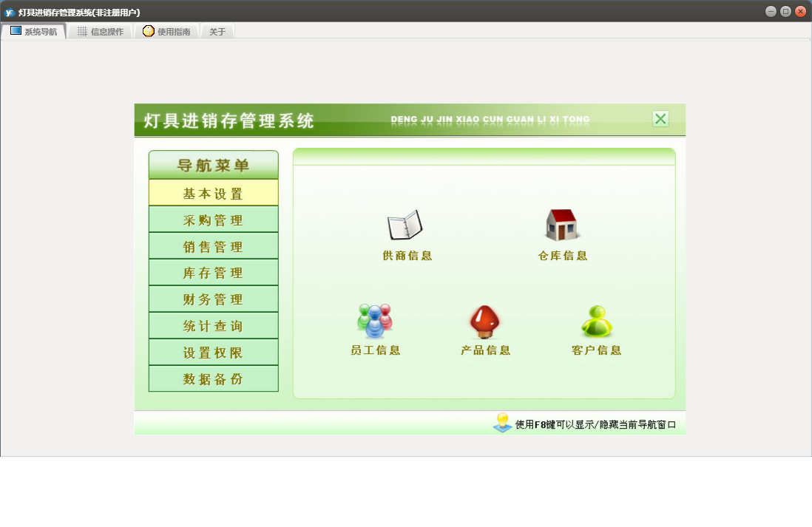Open the 客户信息 green user icon
This screenshot has height=527, width=812.
[597, 321]
